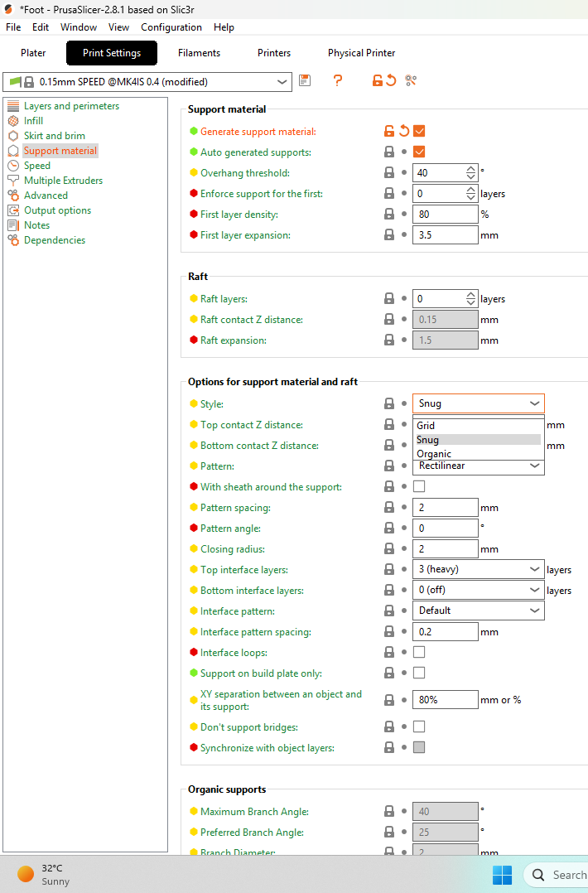Open the compare presets icon in the toolbar
Viewport: 588px width, 893px height.
[x=411, y=81]
